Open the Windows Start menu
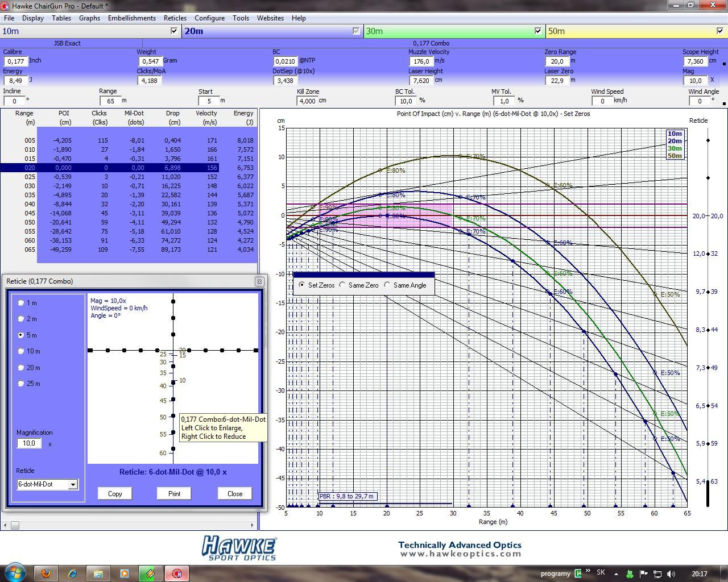This screenshot has height=582, width=728. pos(15,572)
